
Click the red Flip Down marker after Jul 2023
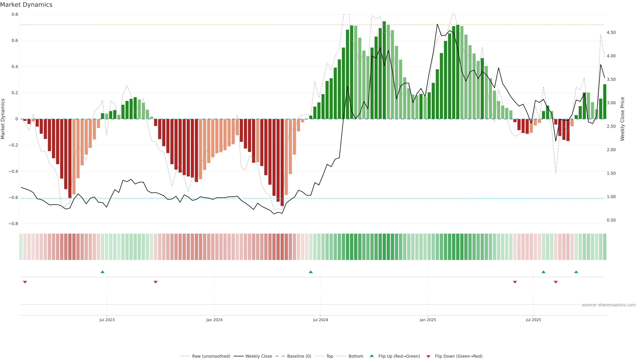[x=155, y=282]
